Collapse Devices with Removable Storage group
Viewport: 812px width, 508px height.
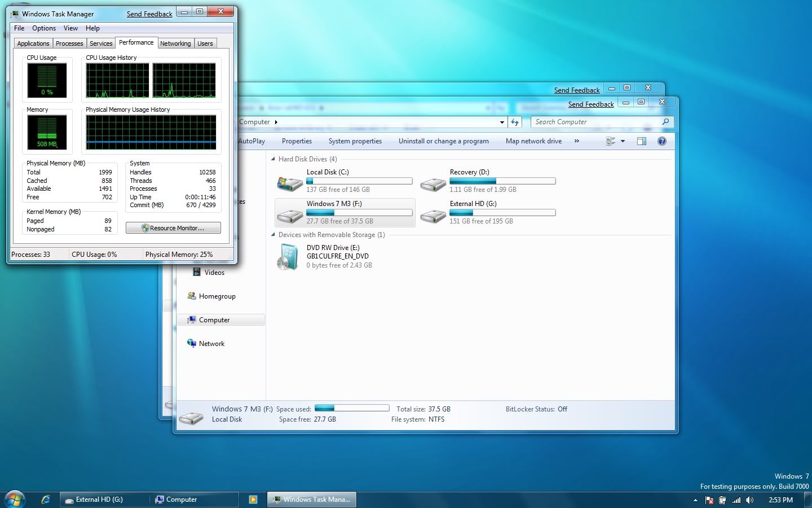tap(273, 235)
